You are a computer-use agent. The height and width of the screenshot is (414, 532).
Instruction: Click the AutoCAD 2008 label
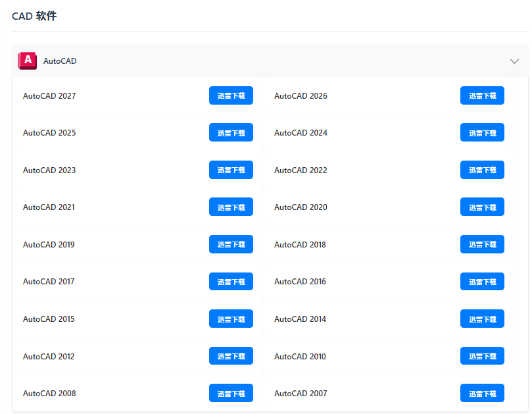pyautogui.click(x=49, y=394)
